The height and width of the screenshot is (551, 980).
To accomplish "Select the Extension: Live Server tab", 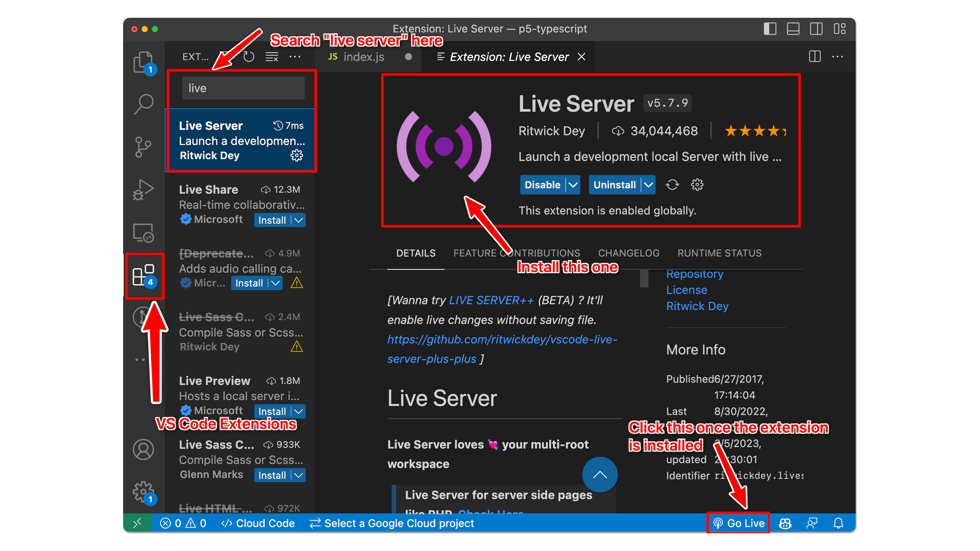I will click(508, 57).
